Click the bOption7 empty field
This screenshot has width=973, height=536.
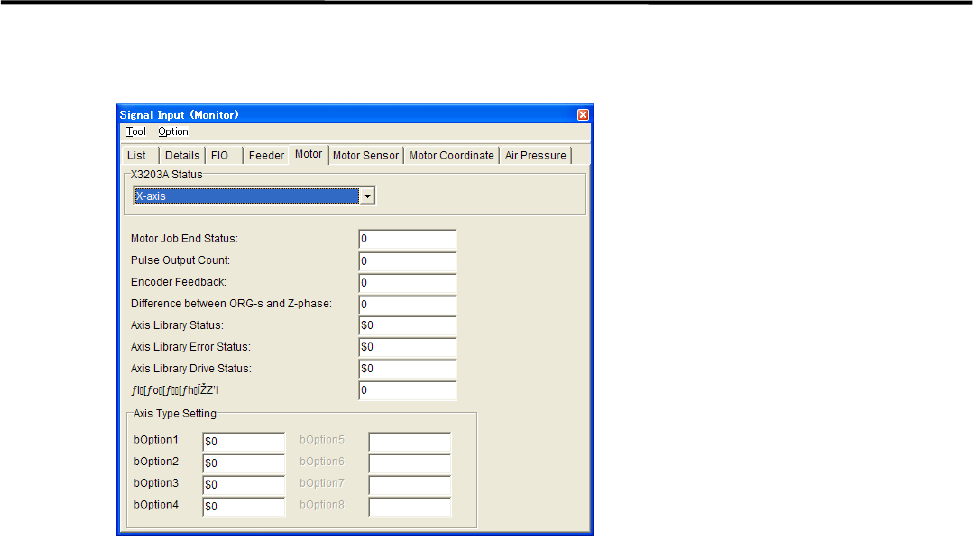coord(410,485)
